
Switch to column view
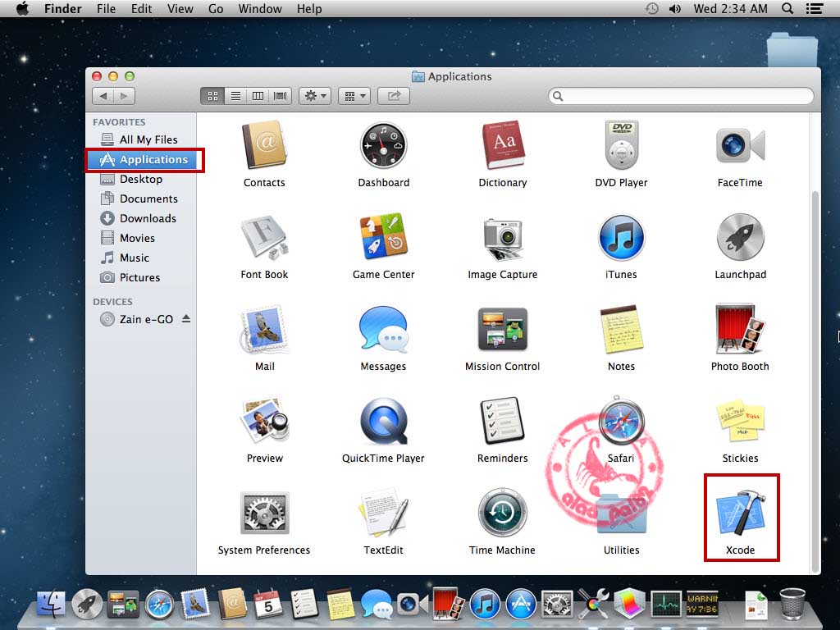pos(258,96)
